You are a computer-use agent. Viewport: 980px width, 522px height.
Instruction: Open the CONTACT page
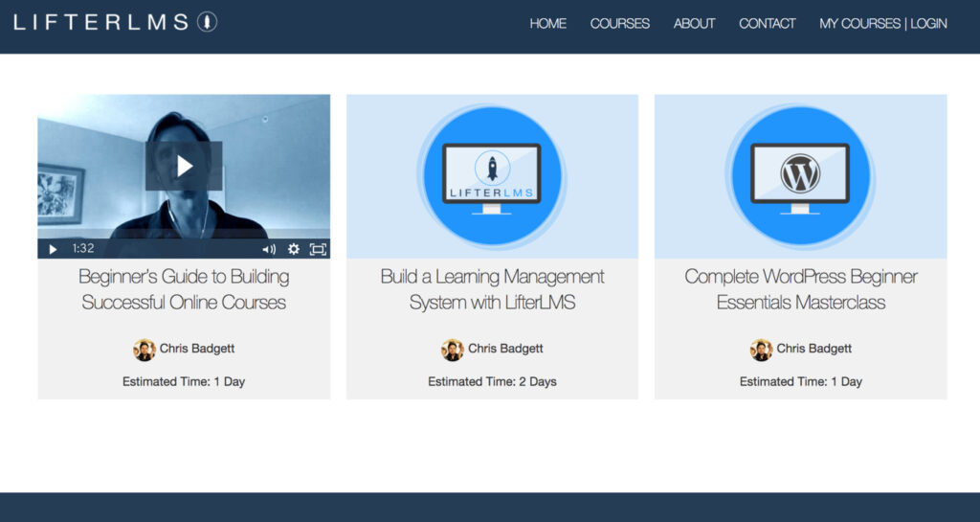click(x=767, y=24)
